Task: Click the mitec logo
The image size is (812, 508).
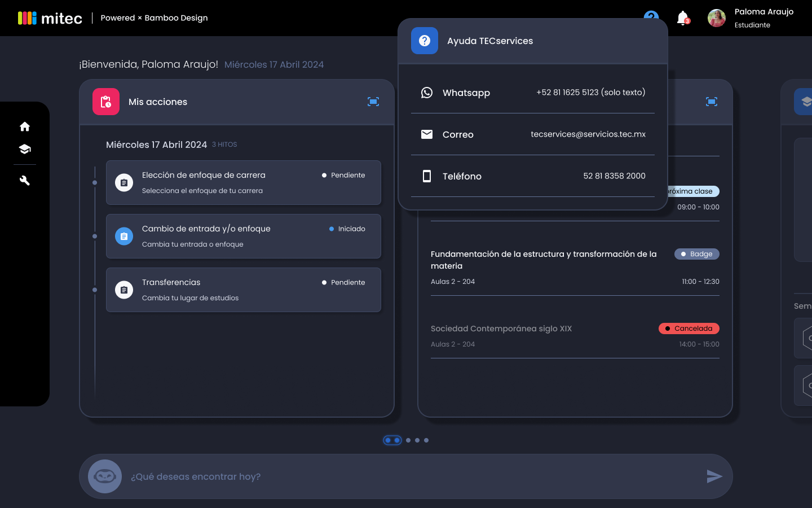Action: pyautogui.click(x=50, y=18)
